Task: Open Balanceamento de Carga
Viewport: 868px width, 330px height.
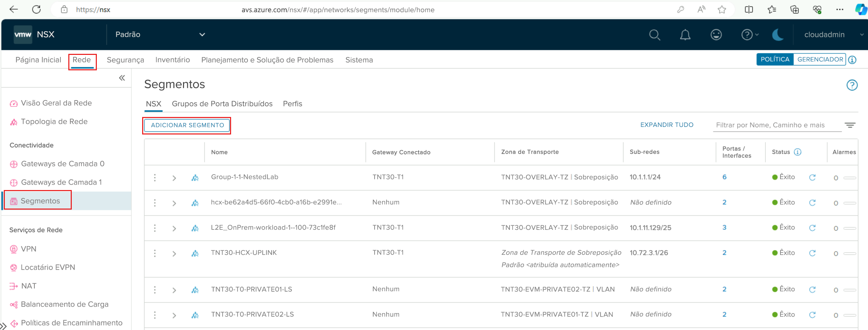Action: pos(59,304)
